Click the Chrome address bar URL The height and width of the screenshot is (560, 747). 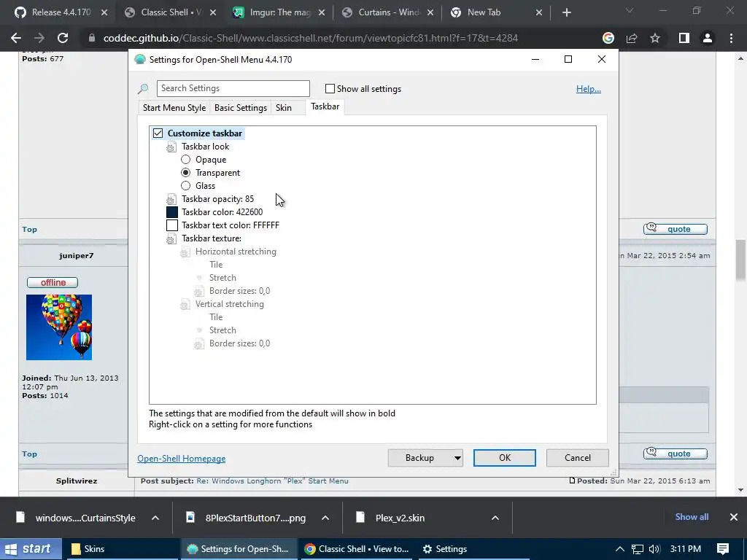pyautogui.click(x=310, y=38)
